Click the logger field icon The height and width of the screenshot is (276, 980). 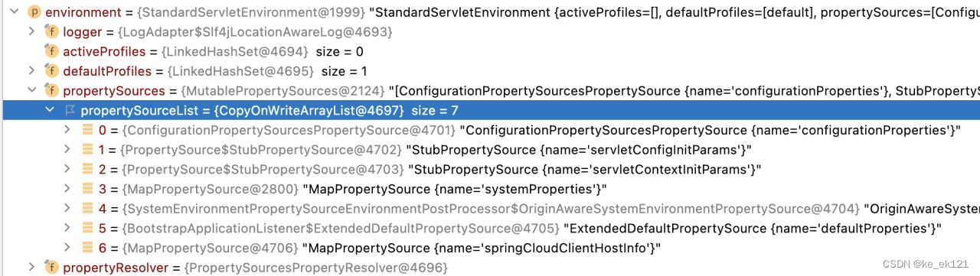click(52, 31)
